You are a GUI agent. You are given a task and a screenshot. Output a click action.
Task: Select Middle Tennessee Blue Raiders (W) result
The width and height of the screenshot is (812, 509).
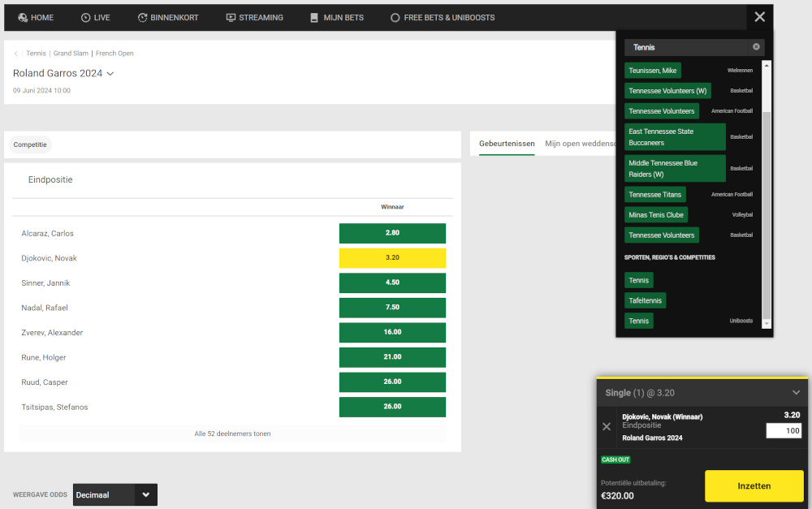[675, 169]
